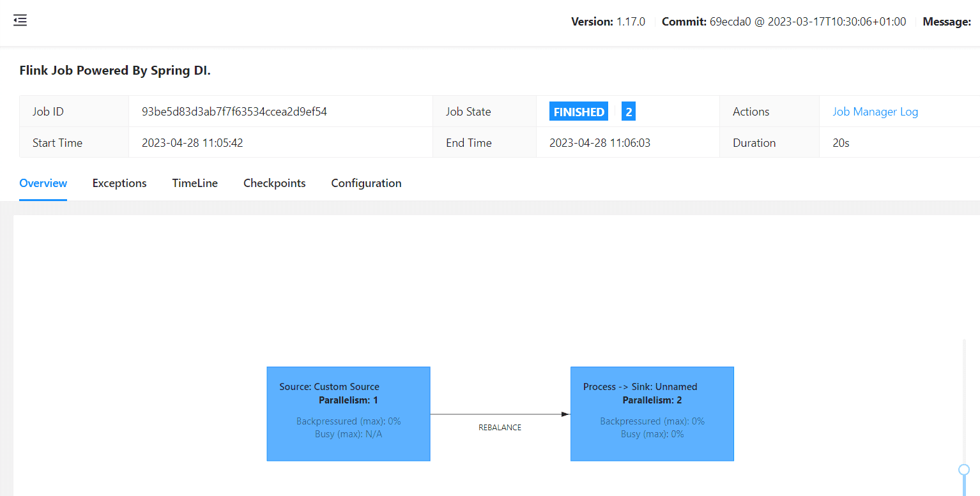Click the Actions label cell

[769, 112]
